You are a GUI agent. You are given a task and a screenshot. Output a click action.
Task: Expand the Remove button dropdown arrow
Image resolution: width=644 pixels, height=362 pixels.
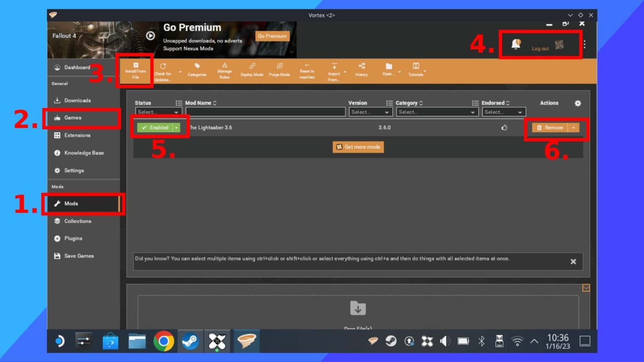(574, 128)
